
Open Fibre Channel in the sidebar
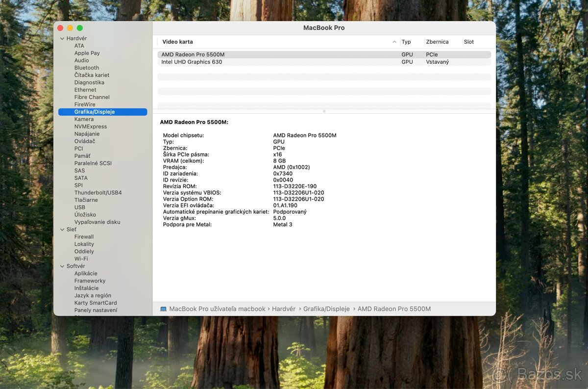click(92, 97)
